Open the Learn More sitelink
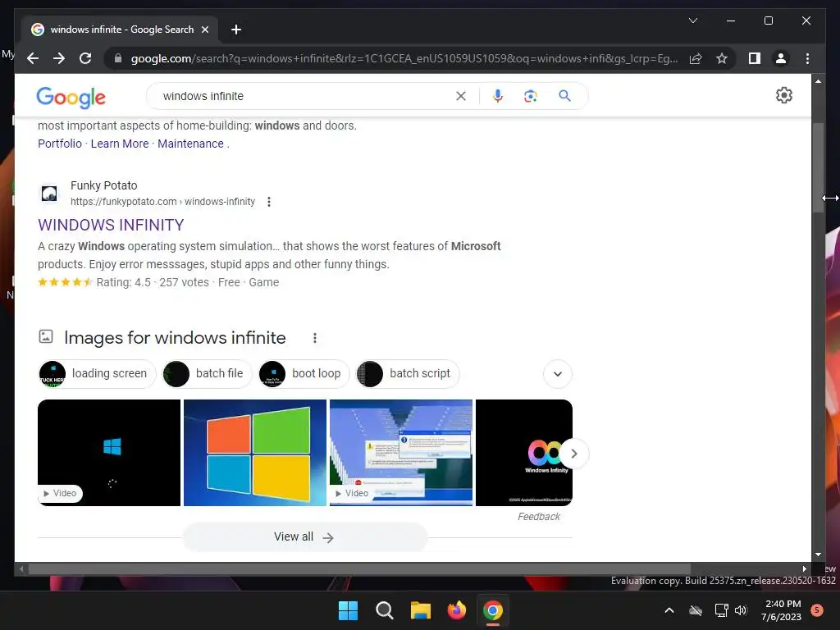This screenshot has width=840, height=630. click(x=120, y=144)
